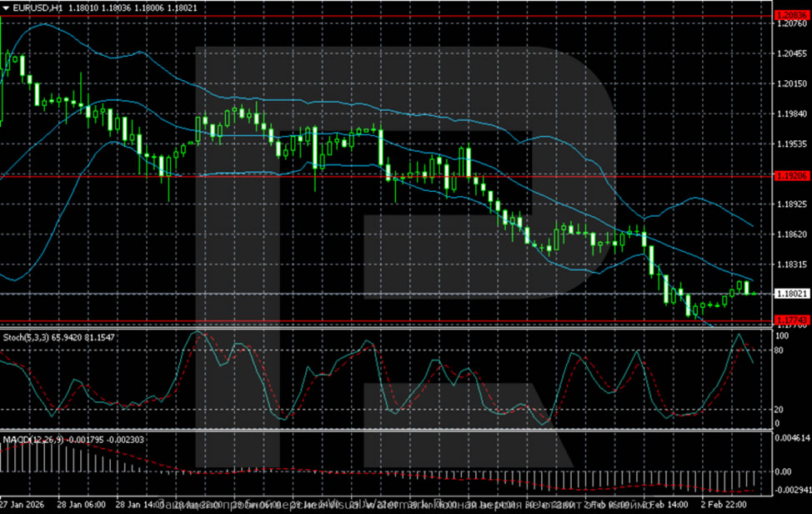Click the 1.18925 price scale value
Viewport: 812px width, 514px height.
[x=790, y=204]
